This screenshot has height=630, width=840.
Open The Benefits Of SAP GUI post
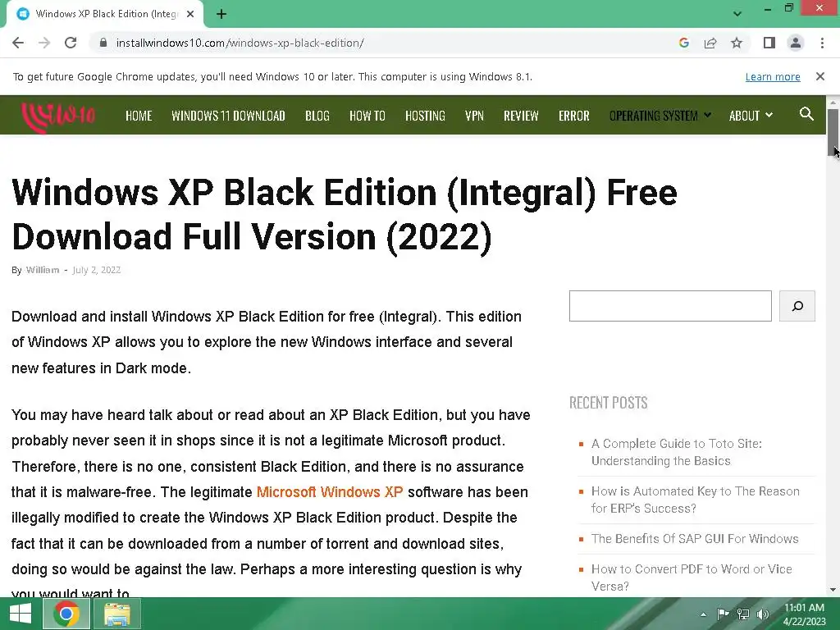coord(695,538)
